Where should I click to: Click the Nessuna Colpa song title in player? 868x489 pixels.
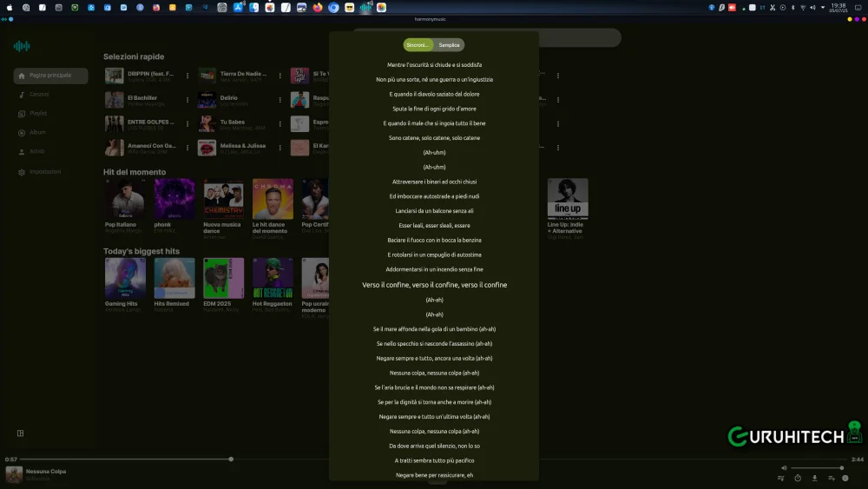click(46, 472)
